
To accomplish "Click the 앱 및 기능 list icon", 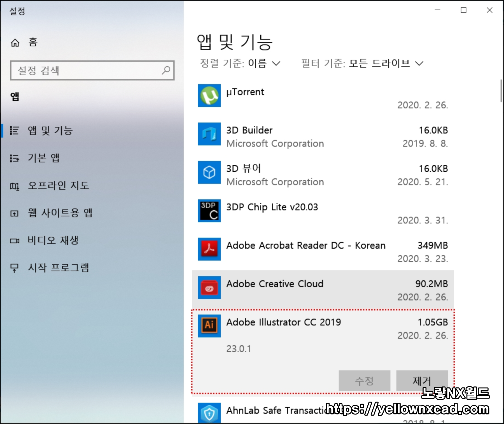I will tap(15, 131).
